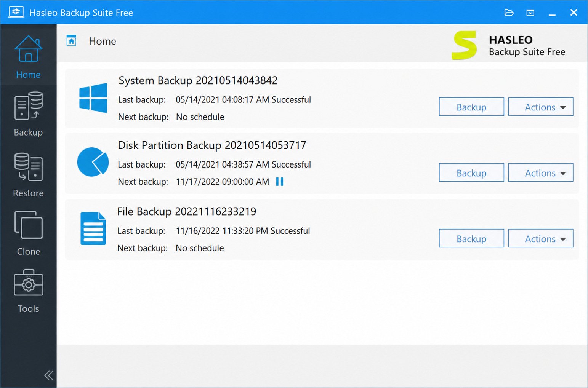Screen dimensions: 588x388
Task: Click '05/14/2021 04:38:57 AM Successful' status
Action: pos(243,164)
